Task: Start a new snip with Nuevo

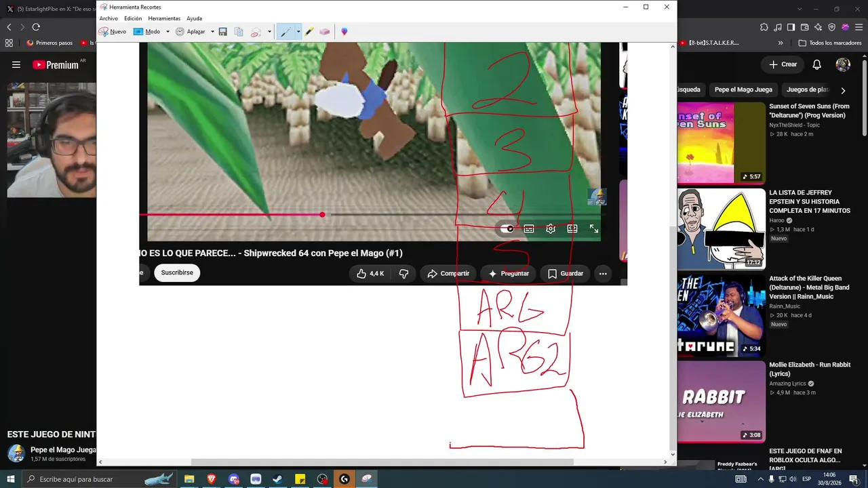Action: 113,32
